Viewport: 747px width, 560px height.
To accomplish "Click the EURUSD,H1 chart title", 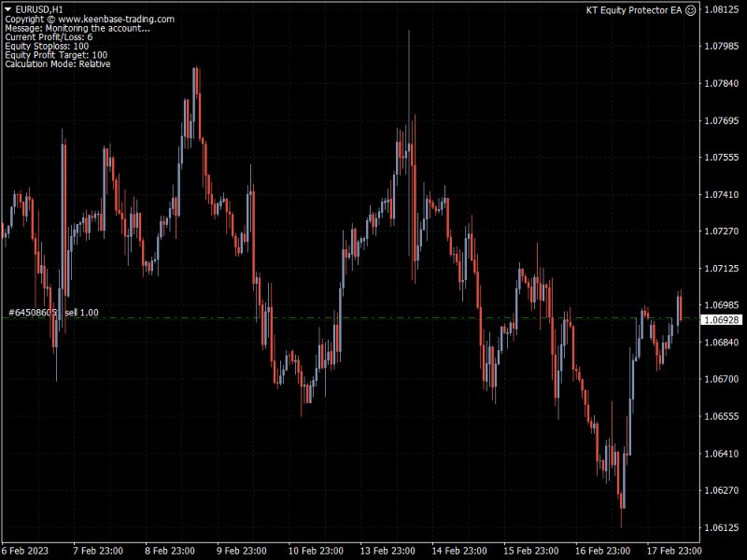I will (39, 9).
